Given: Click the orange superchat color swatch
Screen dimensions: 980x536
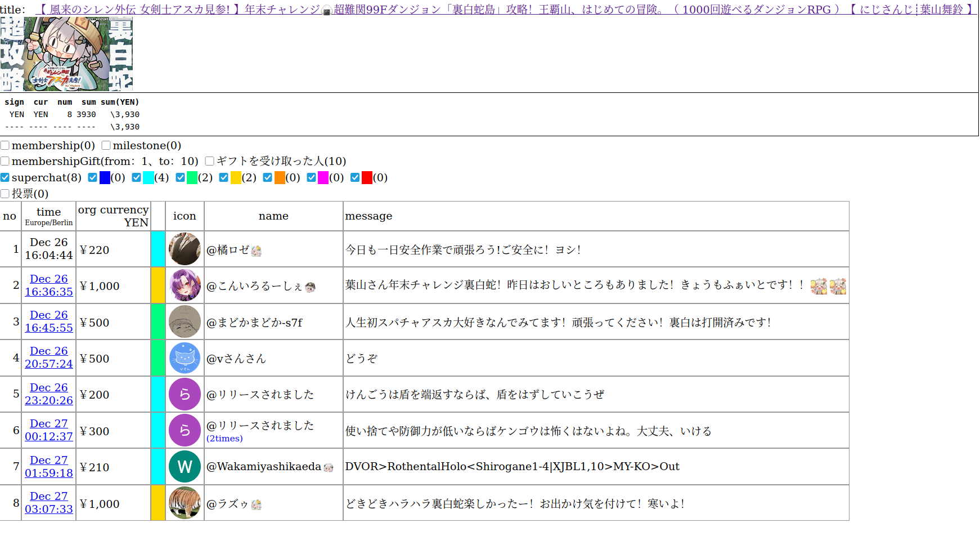Looking at the screenshot, I should coord(280,177).
